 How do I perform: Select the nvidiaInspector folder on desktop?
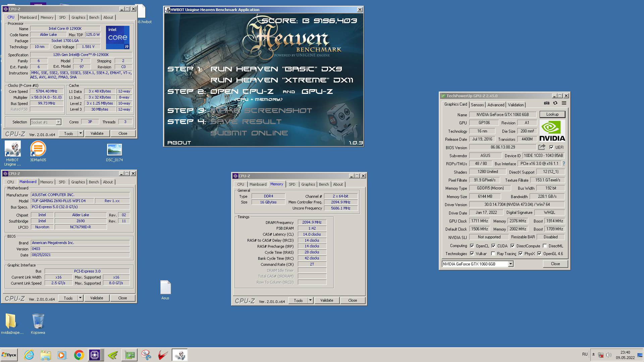click(12, 324)
